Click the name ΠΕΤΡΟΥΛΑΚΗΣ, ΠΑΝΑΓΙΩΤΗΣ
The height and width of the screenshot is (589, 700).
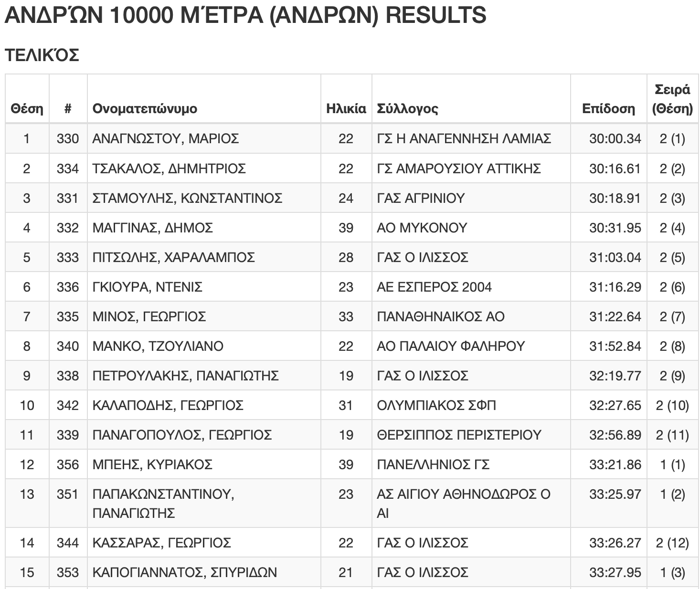pos(185,376)
